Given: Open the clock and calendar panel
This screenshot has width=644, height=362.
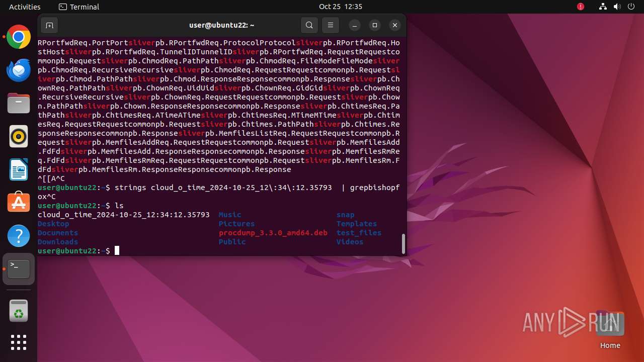Looking at the screenshot, I should tap(341, 7).
